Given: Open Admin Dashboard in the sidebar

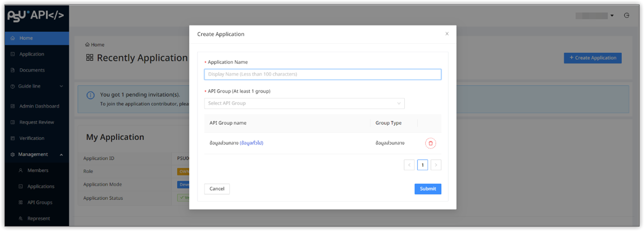Looking at the screenshot, I should (x=39, y=106).
